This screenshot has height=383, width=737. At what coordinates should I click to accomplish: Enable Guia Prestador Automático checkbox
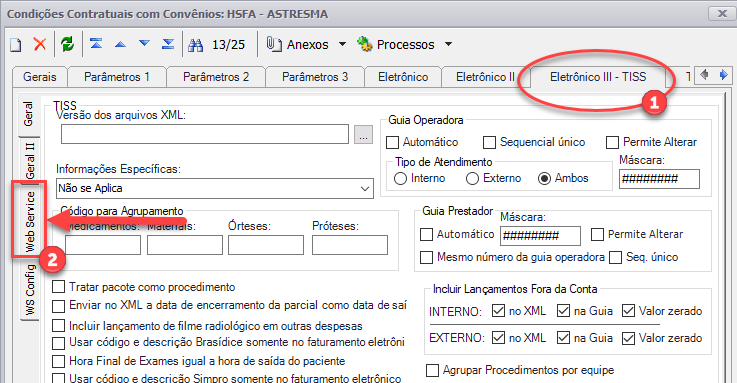[x=426, y=234]
